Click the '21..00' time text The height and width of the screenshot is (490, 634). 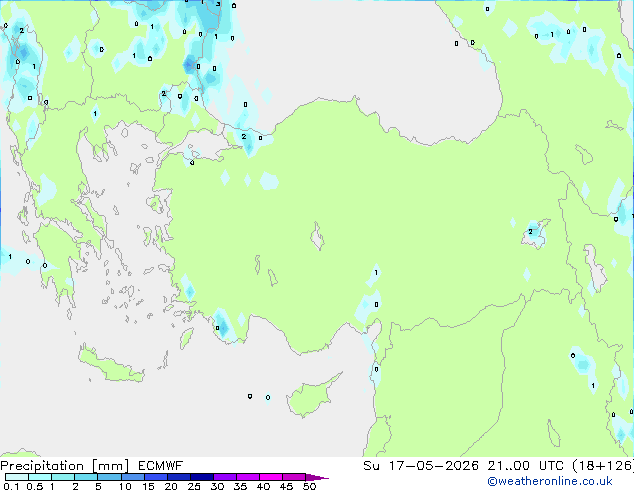509,466
